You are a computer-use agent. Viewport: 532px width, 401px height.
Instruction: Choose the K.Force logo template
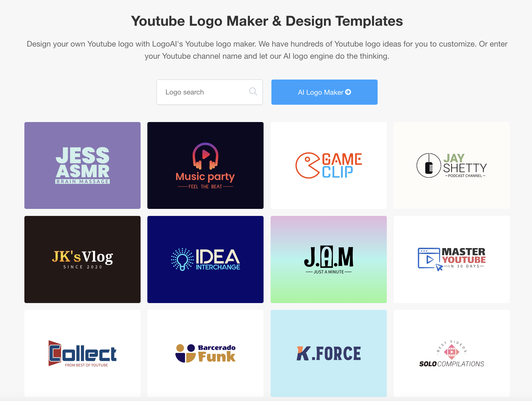click(328, 353)
